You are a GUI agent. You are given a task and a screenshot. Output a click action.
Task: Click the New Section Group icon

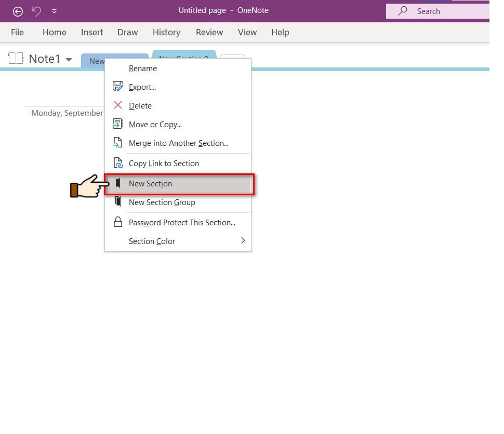click(x=118, y=201)
